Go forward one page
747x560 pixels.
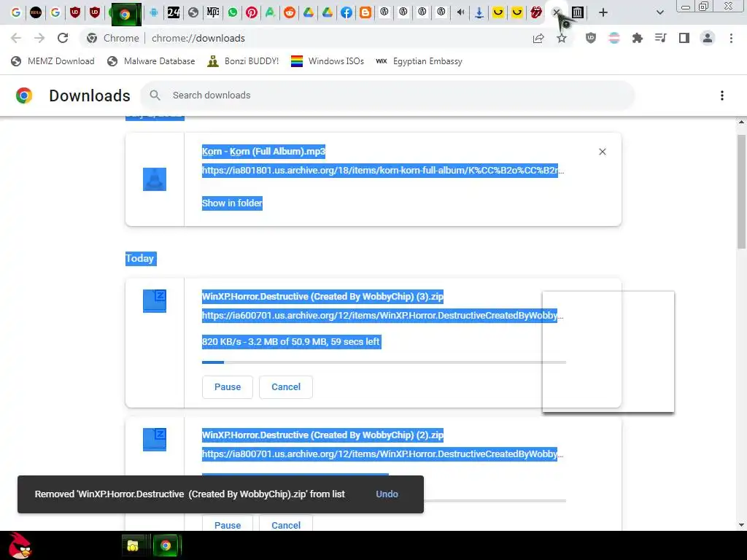[x=39, y=38]
